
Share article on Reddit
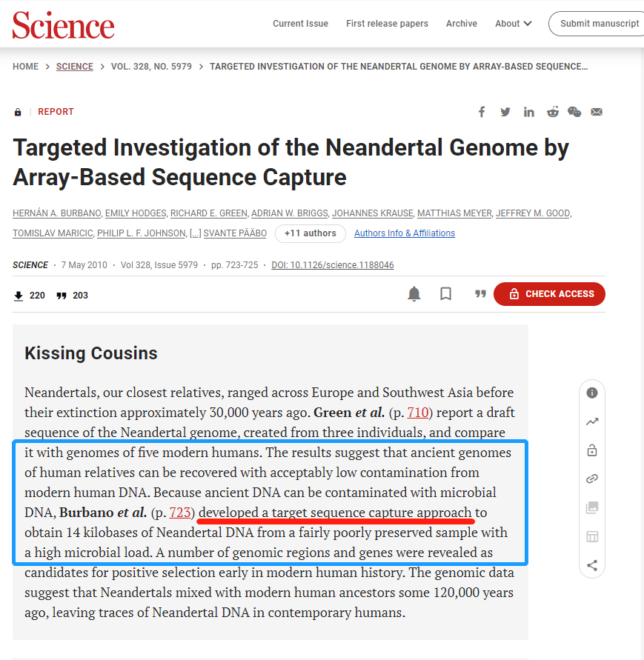[553, 112]
